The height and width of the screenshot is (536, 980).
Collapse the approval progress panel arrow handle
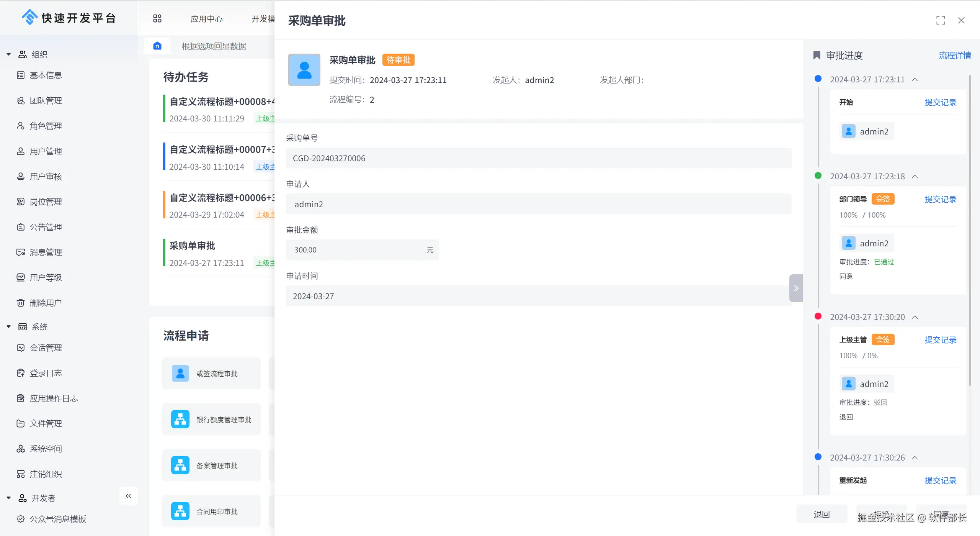click(x=796, y=288)
